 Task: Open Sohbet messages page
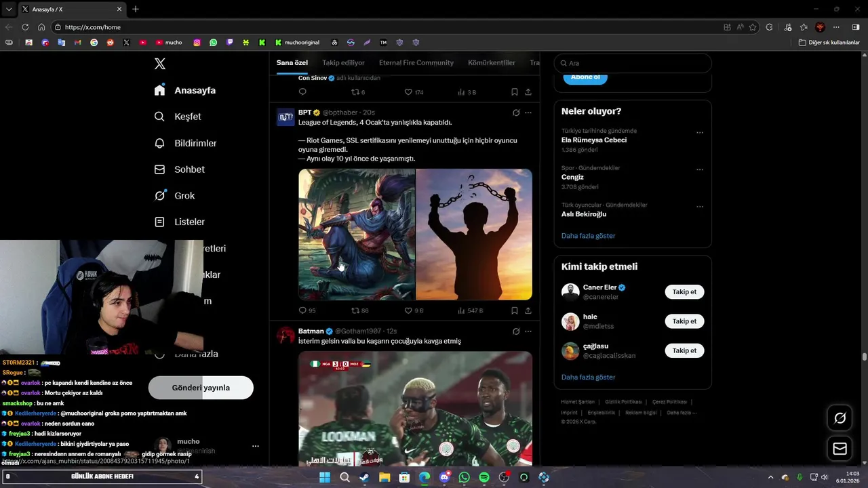point(179,169)
